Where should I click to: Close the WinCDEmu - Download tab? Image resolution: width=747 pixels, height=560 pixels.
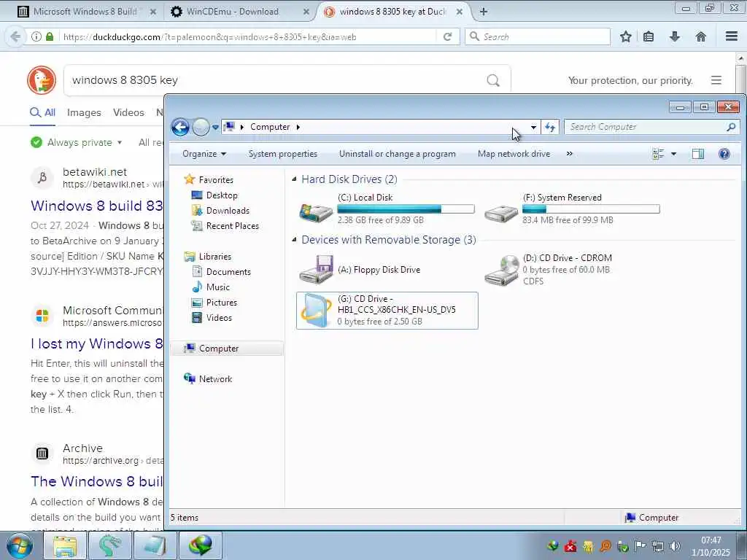point(306,12)
